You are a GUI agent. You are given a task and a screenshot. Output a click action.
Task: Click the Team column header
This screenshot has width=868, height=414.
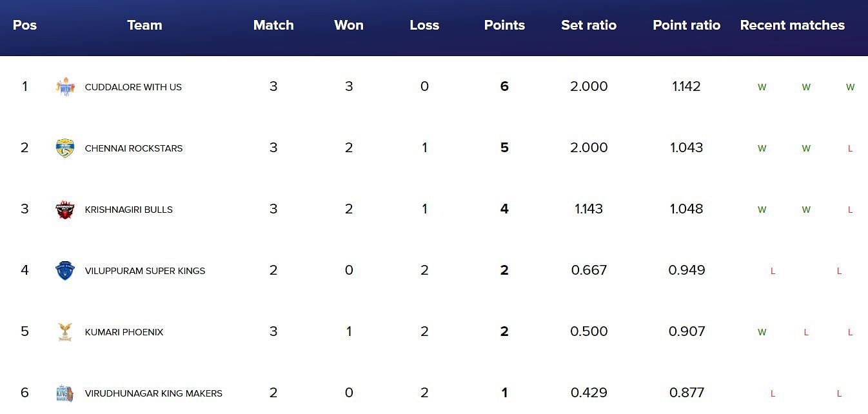pos(144,25)
